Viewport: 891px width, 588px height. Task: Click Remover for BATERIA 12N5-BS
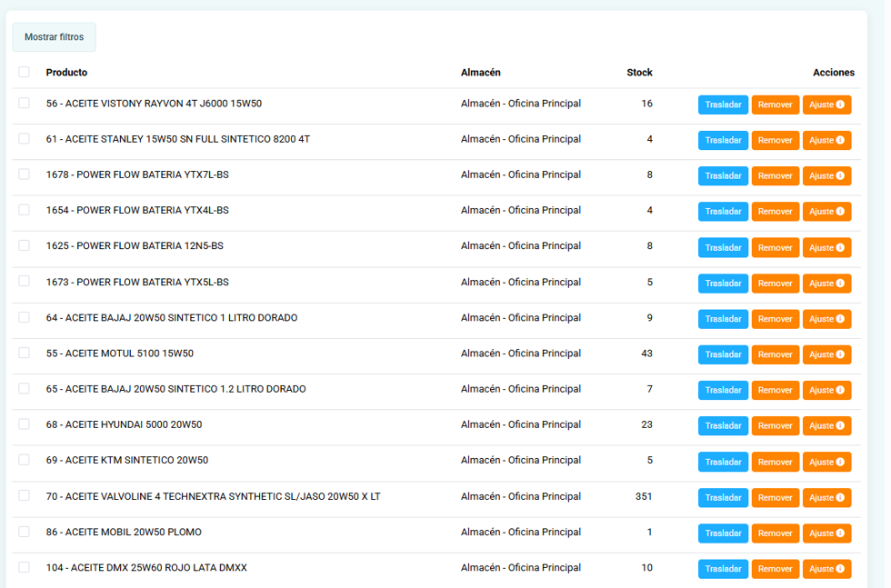point(775,248)
